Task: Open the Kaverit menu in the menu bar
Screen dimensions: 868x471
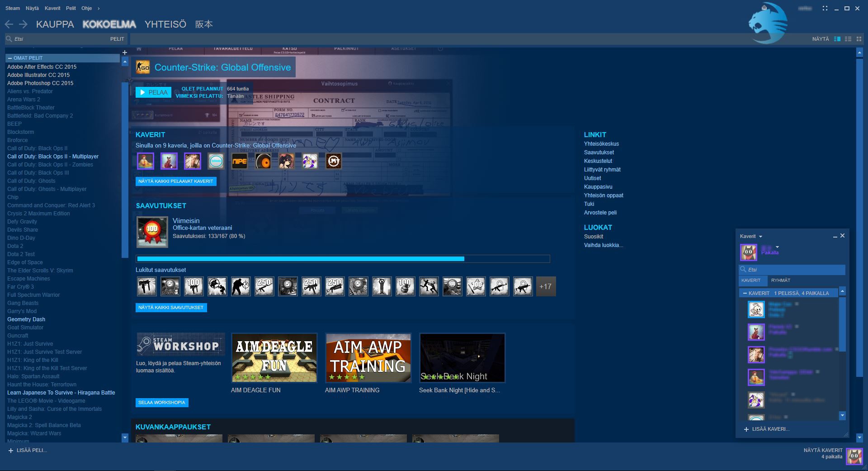Action: [x=52, y=8]
